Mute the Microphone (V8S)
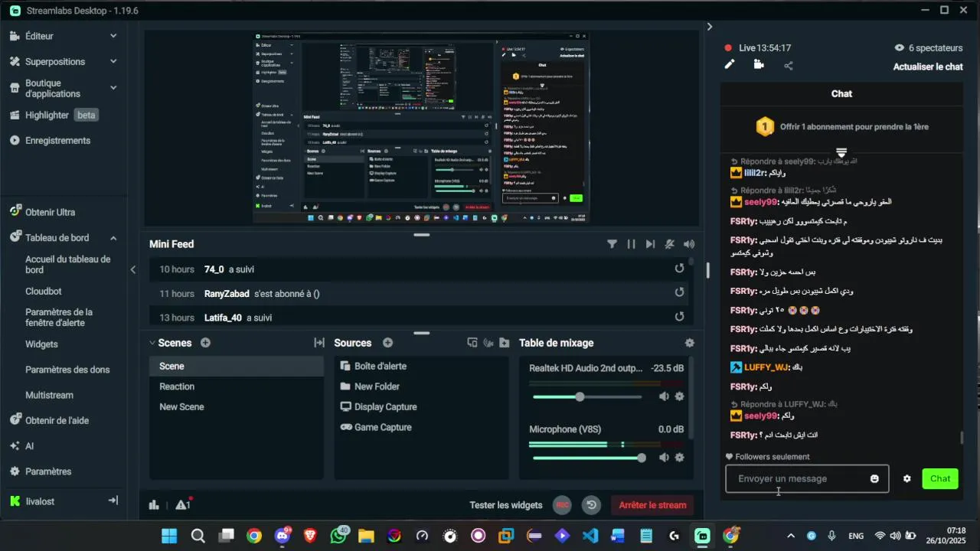Screen dimensions: 980x551 tap(664, 458)
